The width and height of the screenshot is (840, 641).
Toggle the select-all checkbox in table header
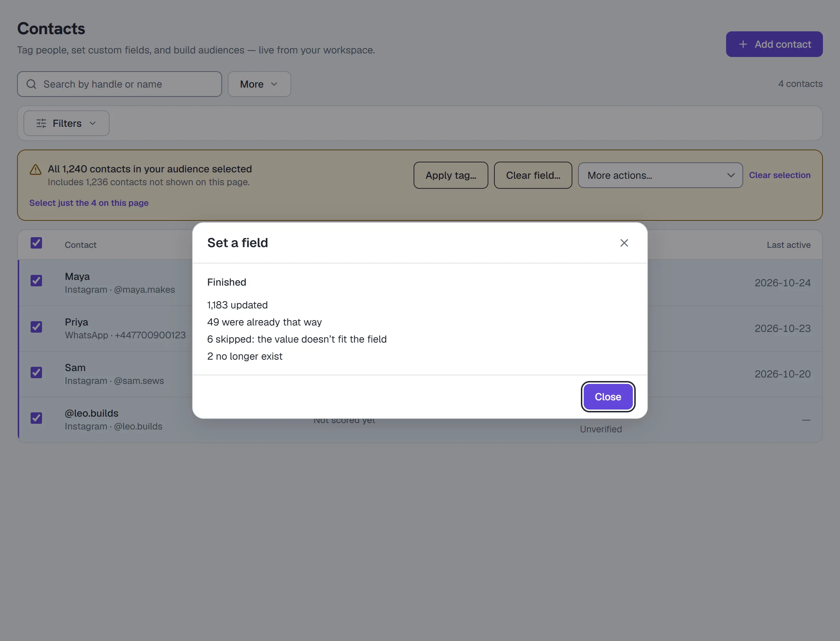tap(36, 243)
